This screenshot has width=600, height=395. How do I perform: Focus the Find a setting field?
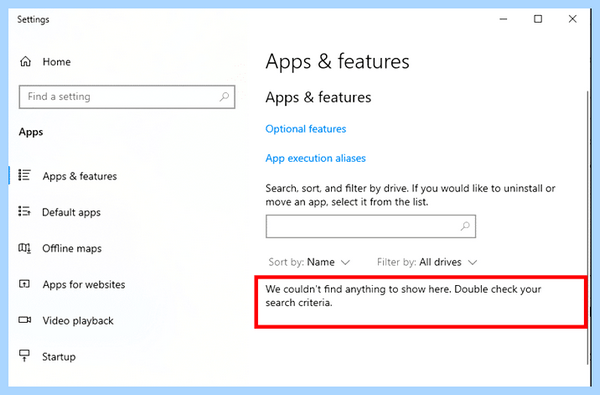127,97
